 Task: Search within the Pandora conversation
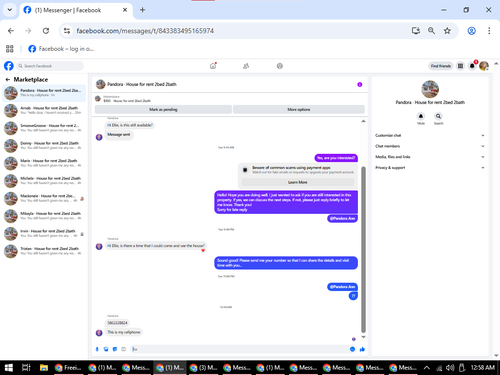click(x=438, y=116)
